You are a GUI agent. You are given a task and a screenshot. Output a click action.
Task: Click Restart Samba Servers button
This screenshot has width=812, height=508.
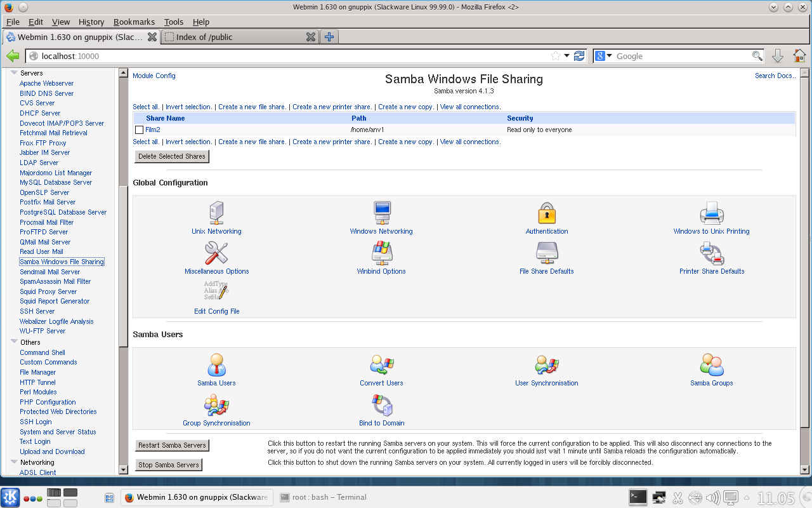point(172,445)
